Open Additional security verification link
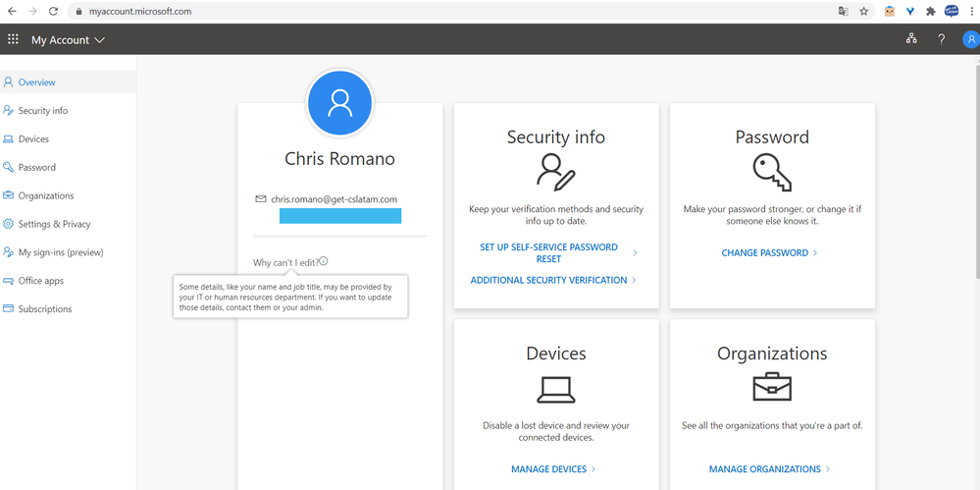The height and width of the screenshot is (490, 980). (x=548, y=281)
